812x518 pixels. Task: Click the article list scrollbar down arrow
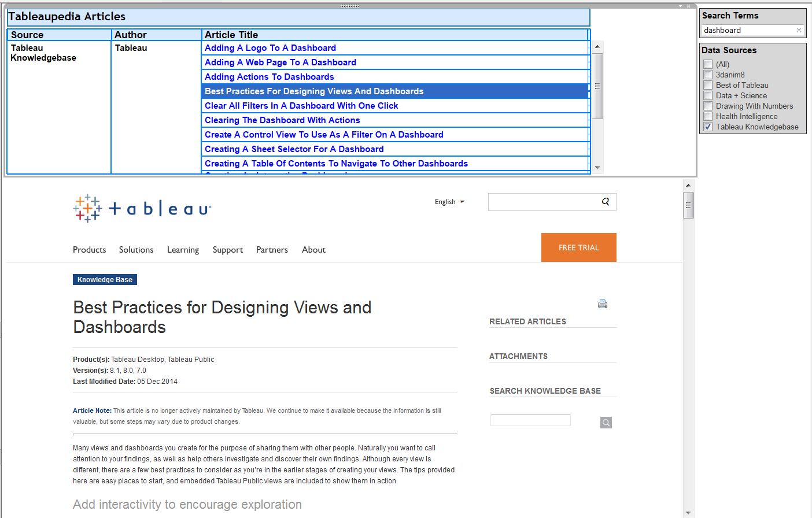(597, 168)
